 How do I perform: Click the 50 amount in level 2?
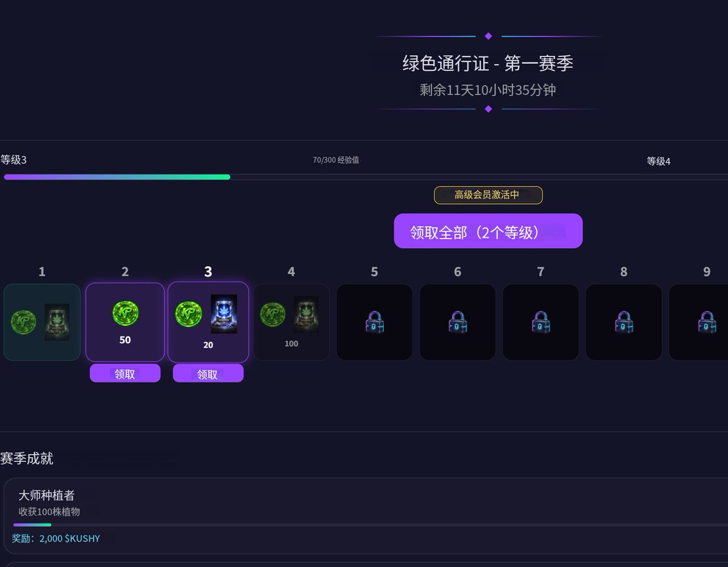pos(125,340)
